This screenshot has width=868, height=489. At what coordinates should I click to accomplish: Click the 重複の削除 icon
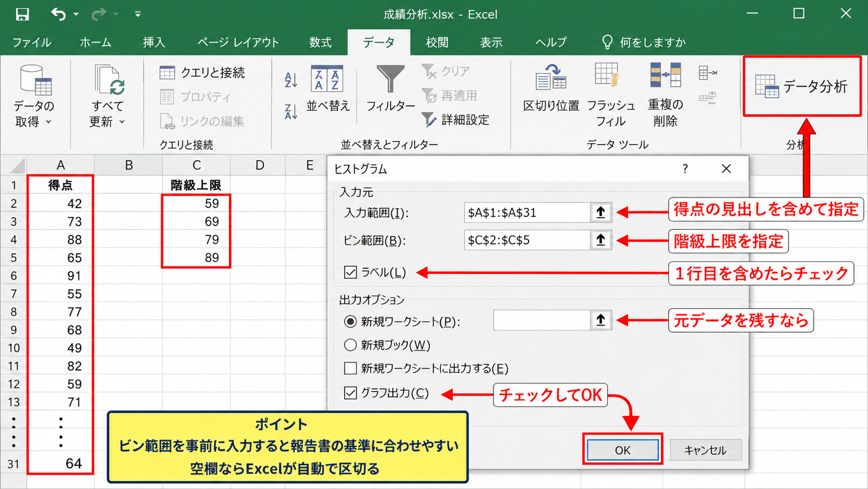pyautogui.click(x=666, y=75)
